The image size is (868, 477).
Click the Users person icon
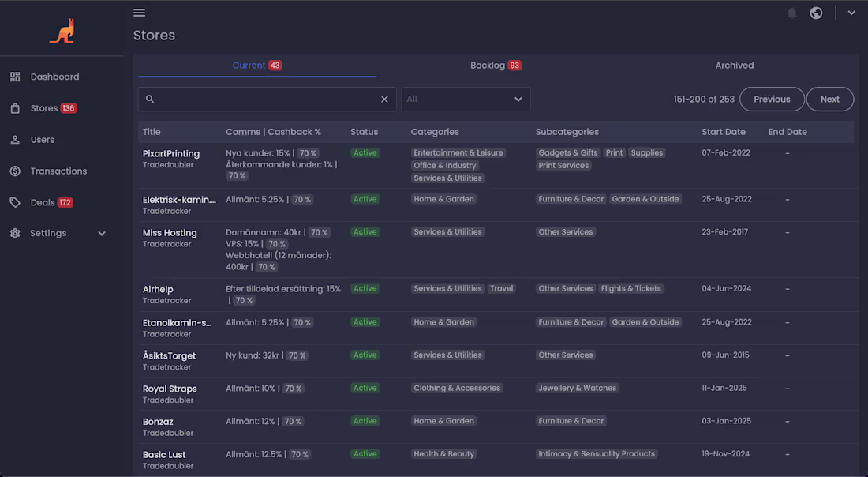click(15, 140)
